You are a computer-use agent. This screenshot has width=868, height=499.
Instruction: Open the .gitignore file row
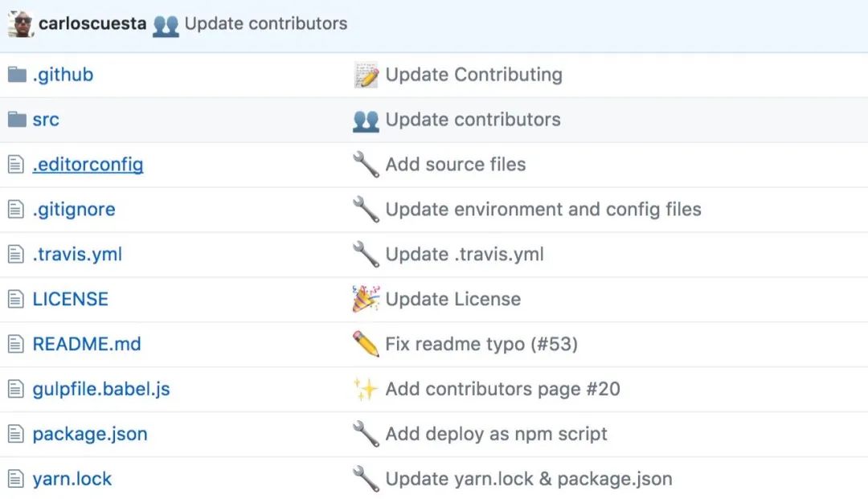(74, 209)
